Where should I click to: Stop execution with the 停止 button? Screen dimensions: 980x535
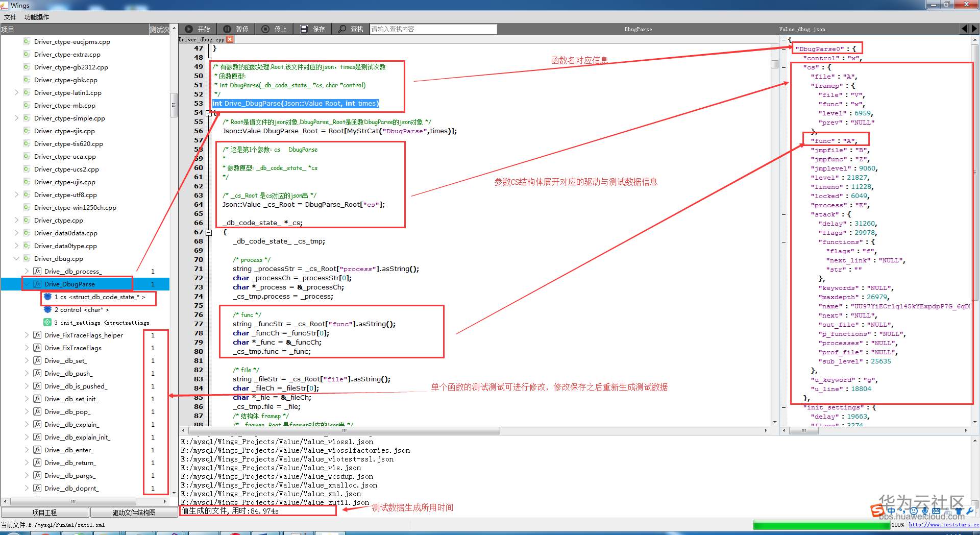click(x=274, y=29)
